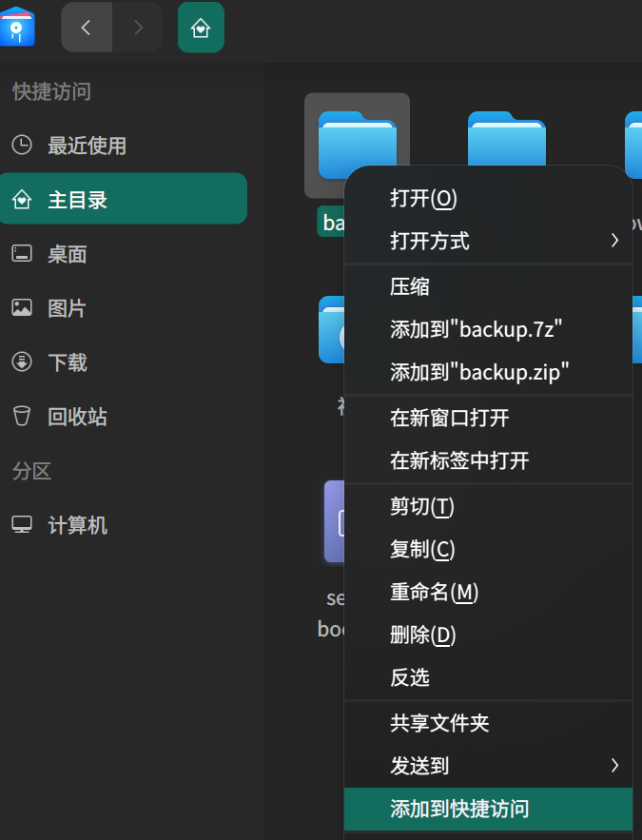Select the highlighted backup folder icon
The width and height of the screenshot is (642, 840).
(x=358, y=146)
